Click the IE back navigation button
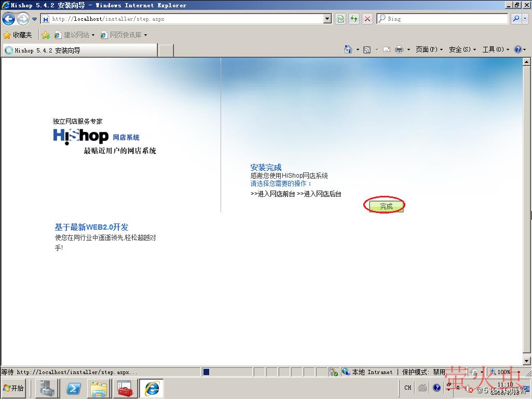532x399 pixels. click(x=9, y=19)
